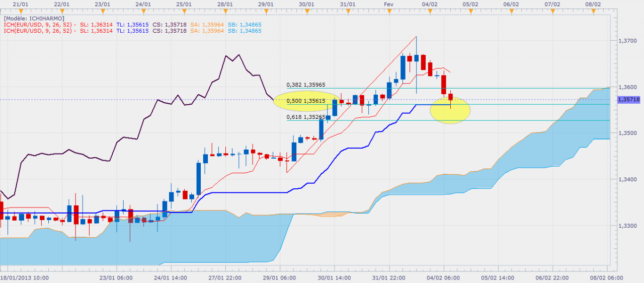
Task: Click the 1,3400 price axis label
Action: tap(627, 179)
